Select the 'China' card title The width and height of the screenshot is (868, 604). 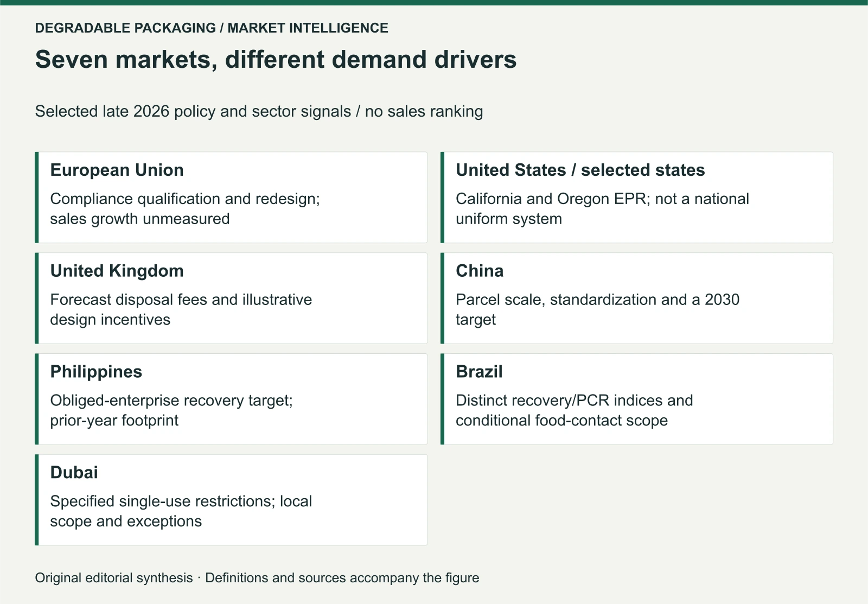(480, 271)
